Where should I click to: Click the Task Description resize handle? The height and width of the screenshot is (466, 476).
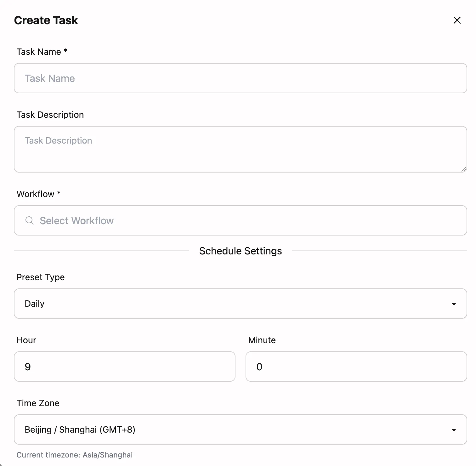pos(463,169)
